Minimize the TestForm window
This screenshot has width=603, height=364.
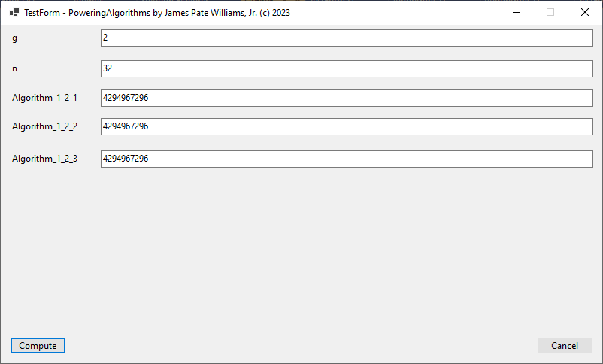coord(516,12)
